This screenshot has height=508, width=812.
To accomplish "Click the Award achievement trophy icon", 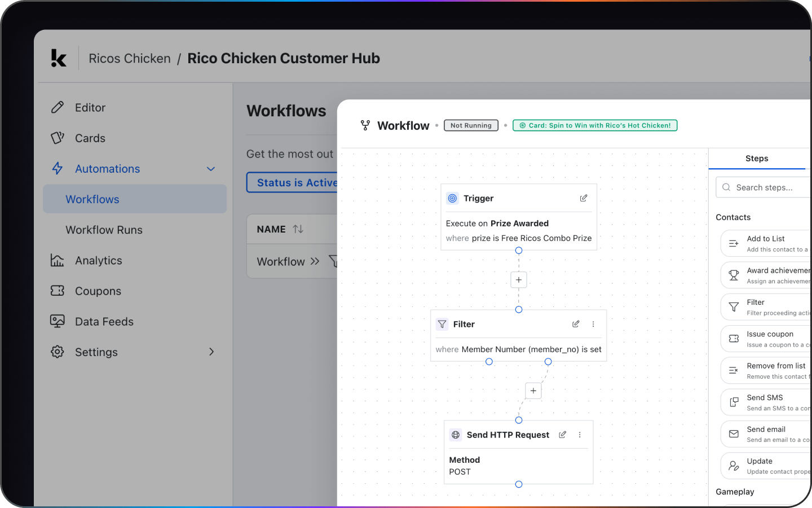I will coord(734,275).
